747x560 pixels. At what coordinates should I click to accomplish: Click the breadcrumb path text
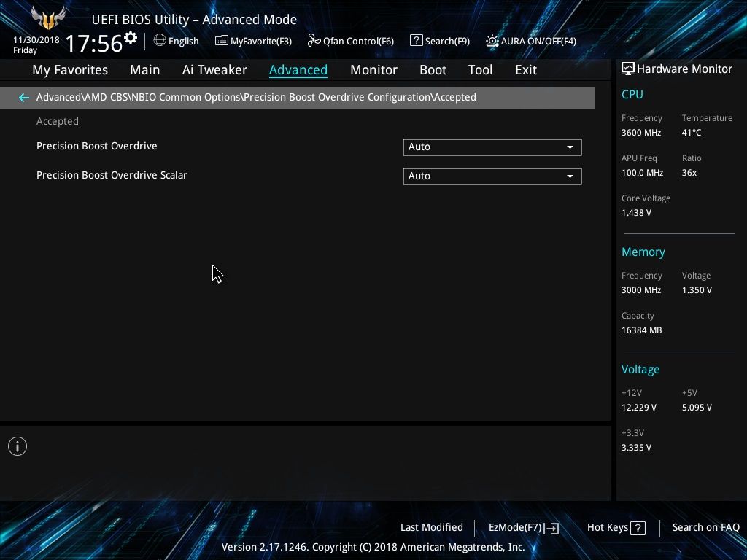point(256,97)
